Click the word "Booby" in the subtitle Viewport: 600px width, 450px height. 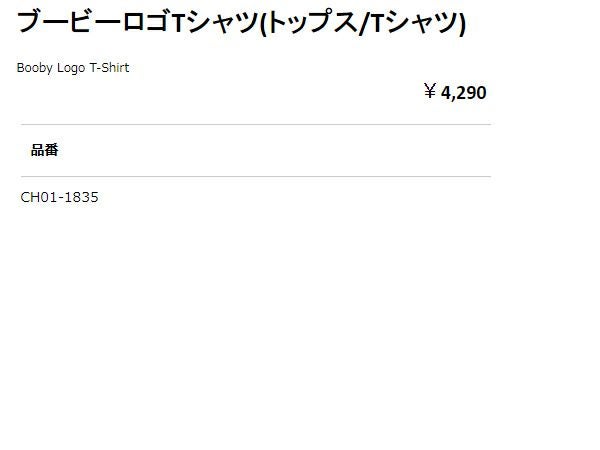[35, 68]
